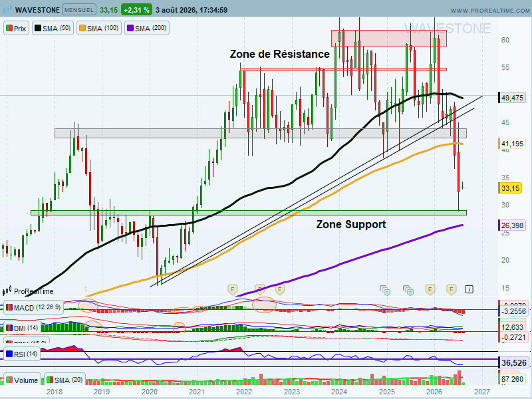Open the SMA (20) volume average label
532x399 pixels.
click(65, 380)
